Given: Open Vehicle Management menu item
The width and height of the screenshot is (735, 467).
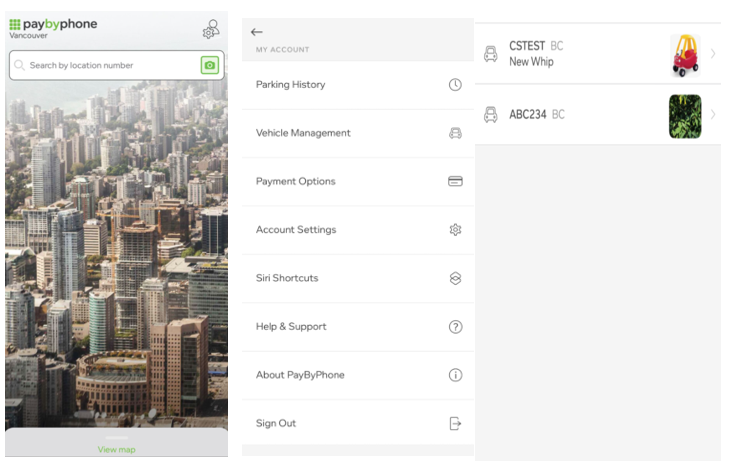Looking at the screenshot, I should pos(358,133).
